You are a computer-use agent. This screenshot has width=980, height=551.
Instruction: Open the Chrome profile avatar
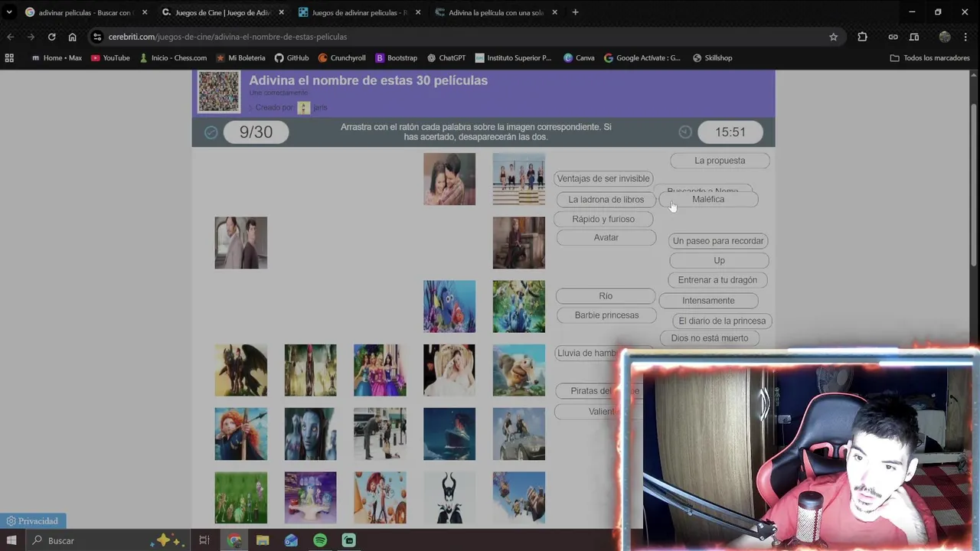(x=945, y=37)
